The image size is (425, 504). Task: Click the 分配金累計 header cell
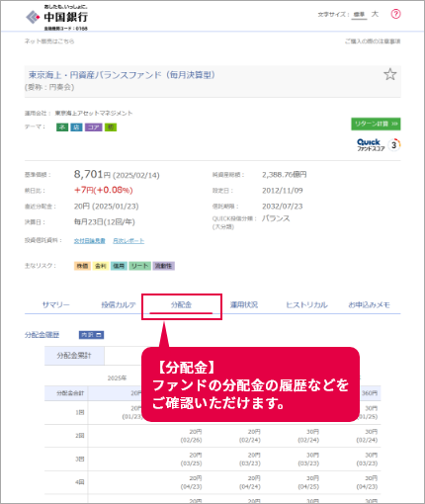click(x=74, y=356)
